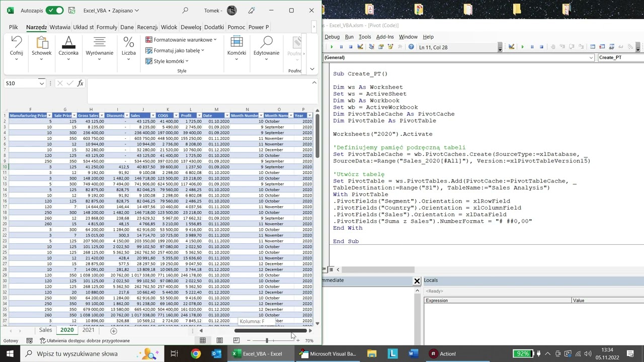644x362 pixels.
Task: Open Google Chrome from the taskbar
Action: (x=195, y=353)
